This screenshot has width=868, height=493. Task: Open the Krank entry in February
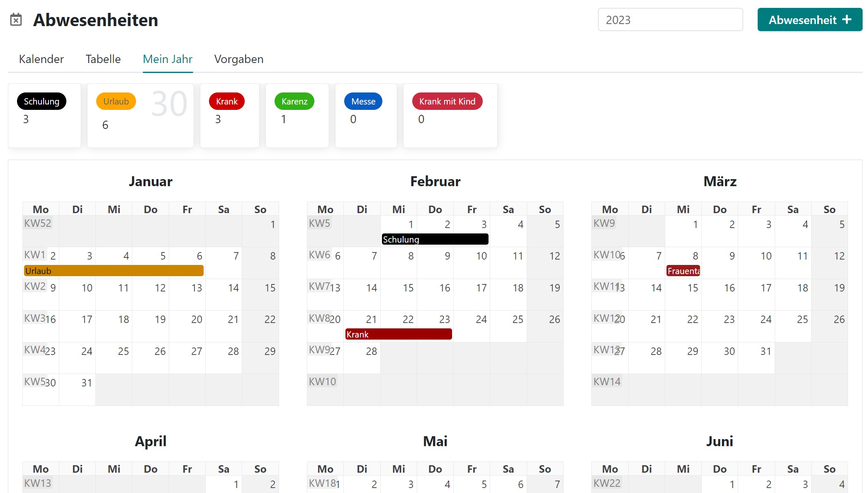click(x=398, y=334)
